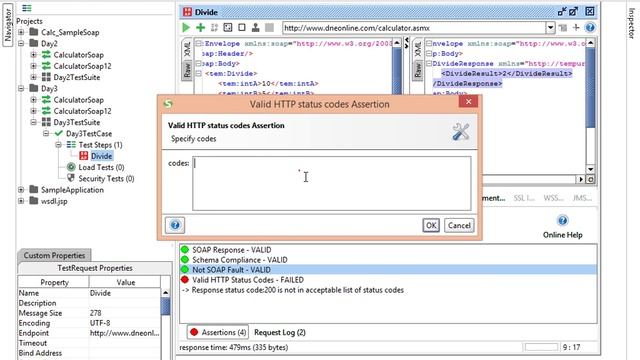Click the dialog's green title bar logo
This screenshot has width=640, height=360.
(168, 104)
